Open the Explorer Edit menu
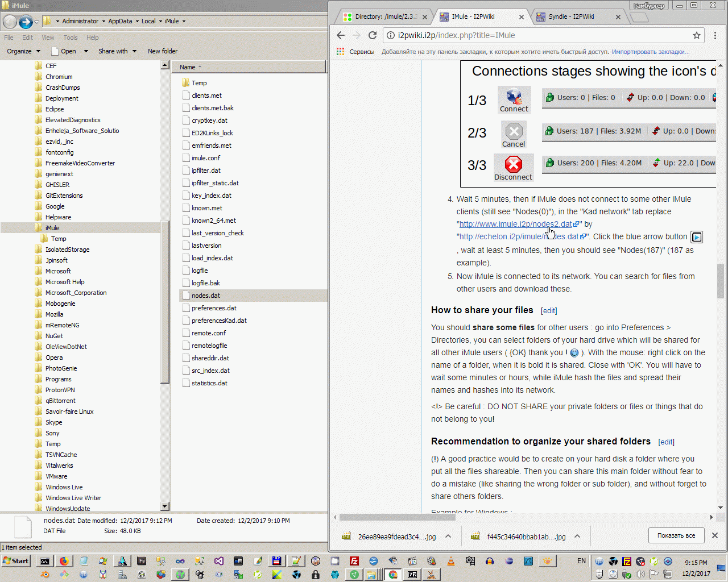Image resolution: width=728 pixels, height=582 pixels. point(27,38)
